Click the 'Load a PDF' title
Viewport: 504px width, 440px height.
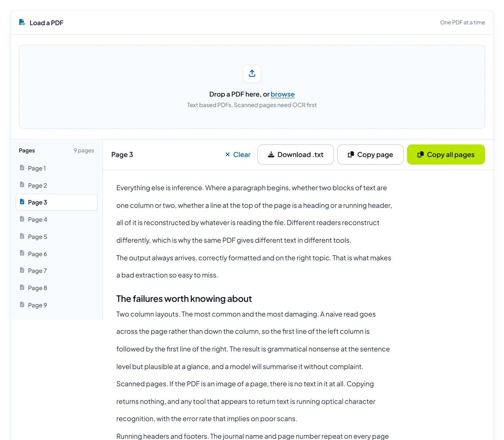tap(46, 23)
